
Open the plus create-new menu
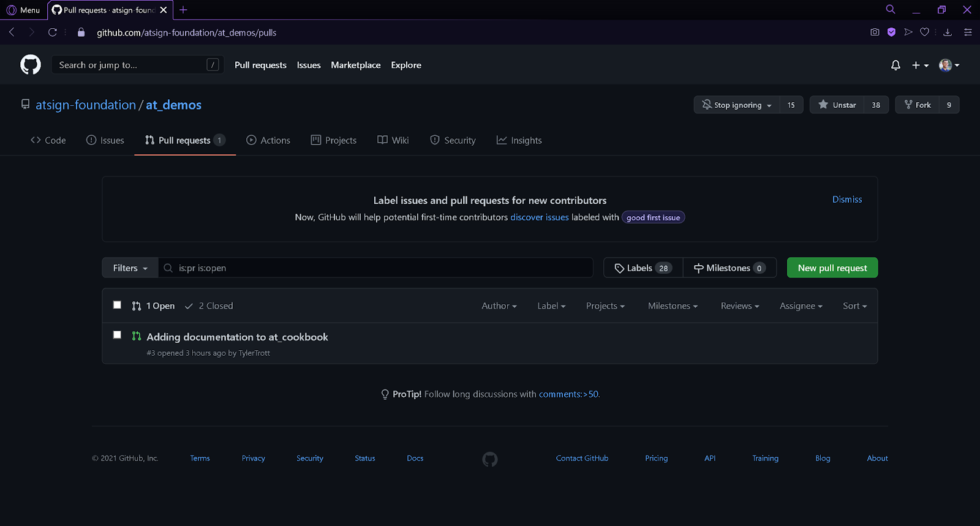[x=920, y=65]
